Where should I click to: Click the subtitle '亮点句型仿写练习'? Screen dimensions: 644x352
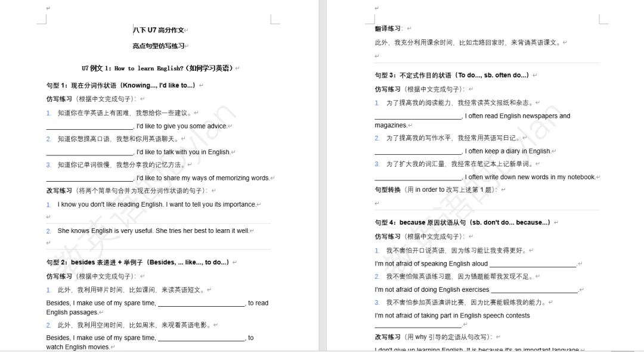pyautogui.click(x=159, y=46)
